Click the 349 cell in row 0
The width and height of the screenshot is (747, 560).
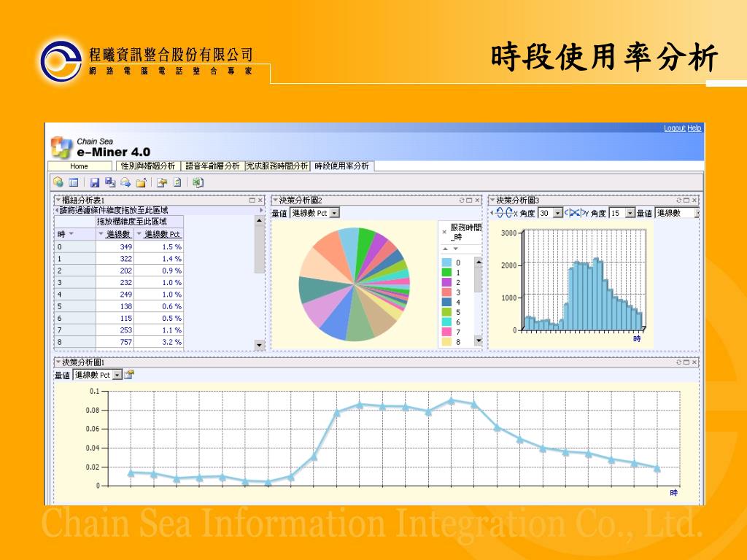click(115, 246)
